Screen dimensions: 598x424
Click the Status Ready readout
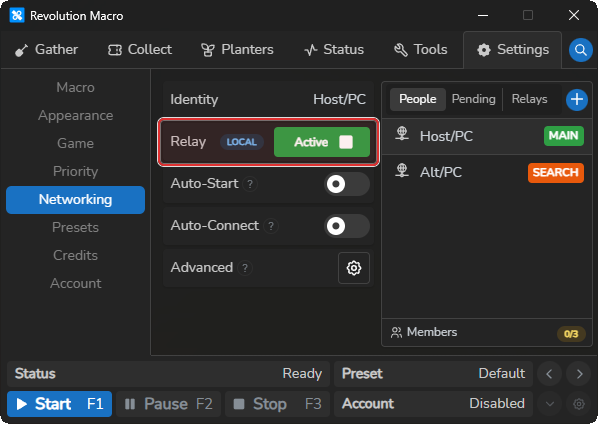(168, 374)
